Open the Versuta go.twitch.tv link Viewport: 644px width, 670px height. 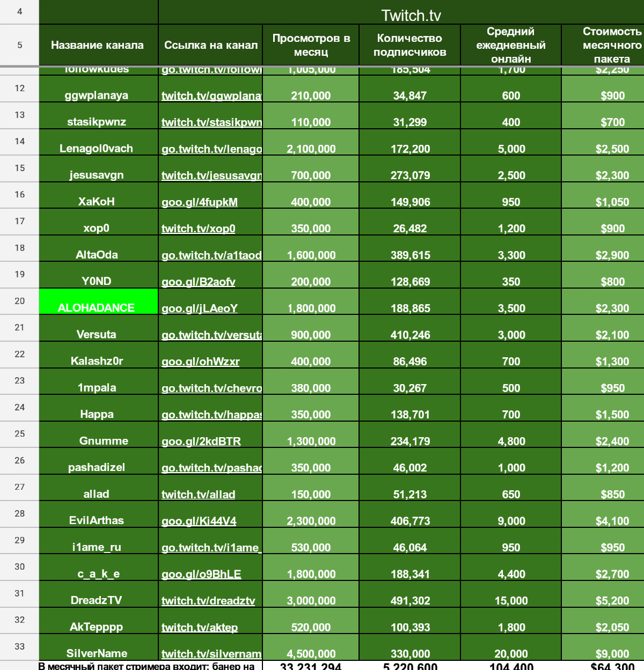tap(211, 335)
